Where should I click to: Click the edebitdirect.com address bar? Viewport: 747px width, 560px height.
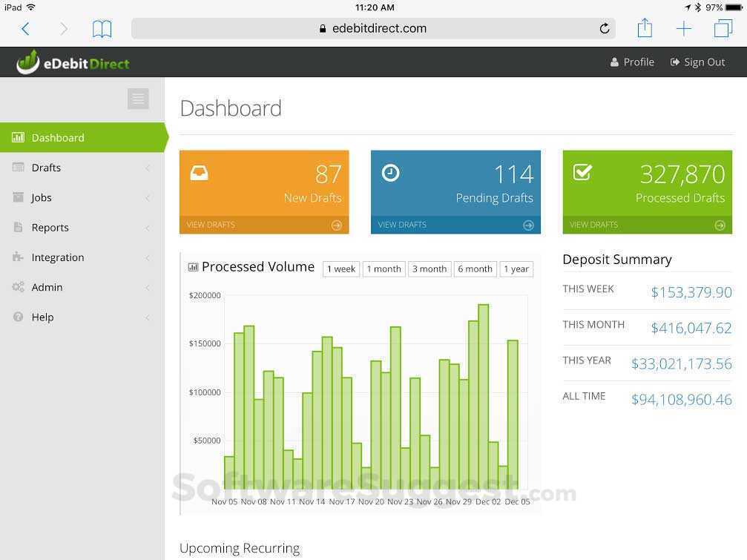(x=379, y=28)
